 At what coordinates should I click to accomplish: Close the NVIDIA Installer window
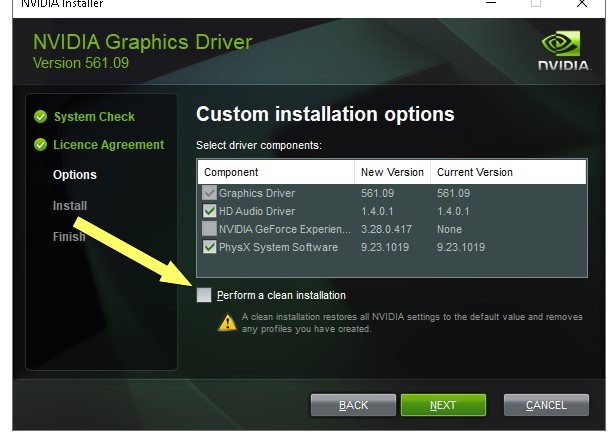point(582,4)
